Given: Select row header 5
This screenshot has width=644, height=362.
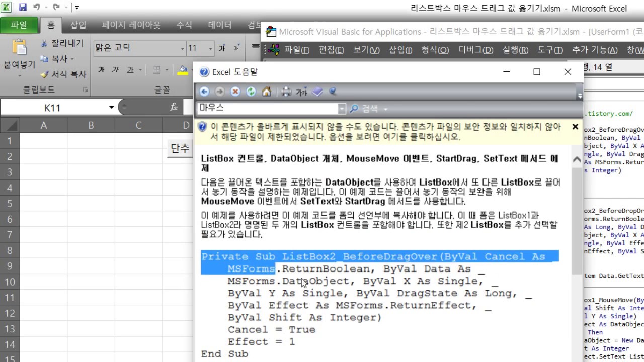Looking at the screenshot, I should point(10,204).
